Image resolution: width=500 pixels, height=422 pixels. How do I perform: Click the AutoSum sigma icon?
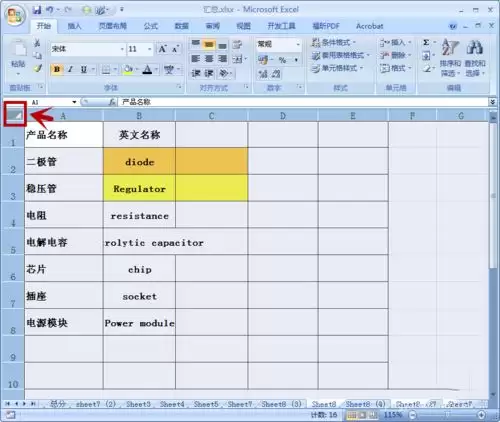point(426,42)
